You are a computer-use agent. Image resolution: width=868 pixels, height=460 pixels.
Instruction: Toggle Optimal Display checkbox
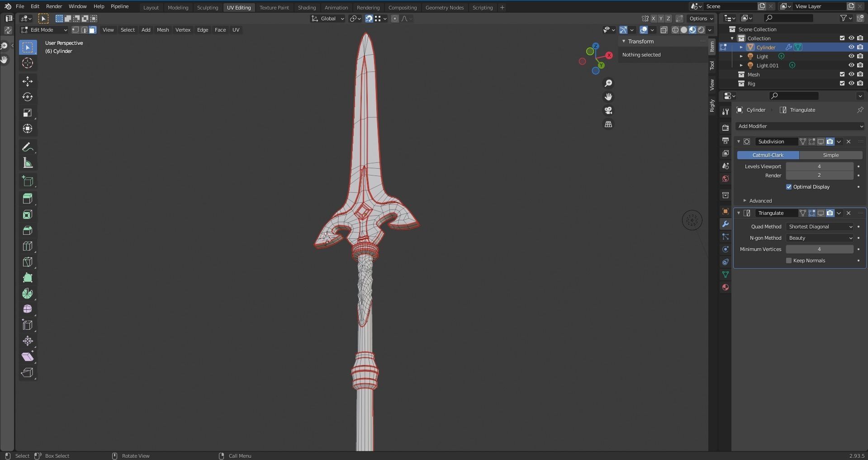[x=789, y=187]
